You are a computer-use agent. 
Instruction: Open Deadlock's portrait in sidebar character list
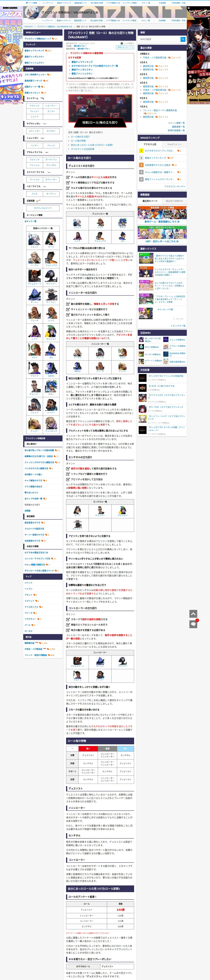pos(51,423)
